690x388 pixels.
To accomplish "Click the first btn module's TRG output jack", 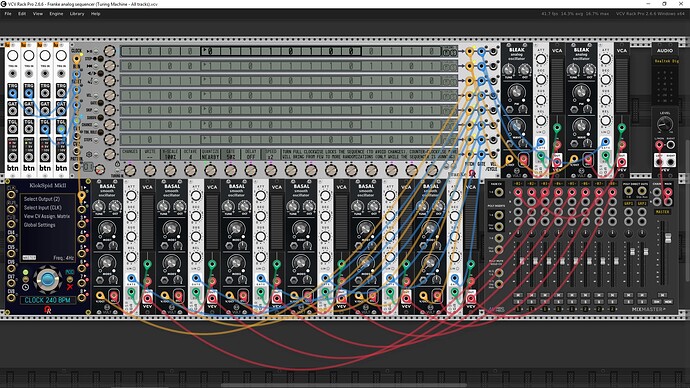I will [x=12, y=93].
